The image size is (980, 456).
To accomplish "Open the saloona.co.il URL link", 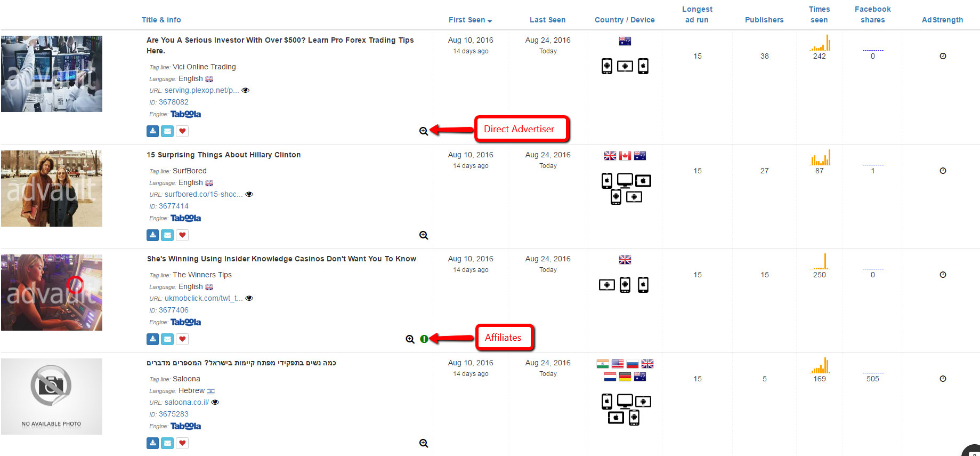I will [x=187, y=402].
